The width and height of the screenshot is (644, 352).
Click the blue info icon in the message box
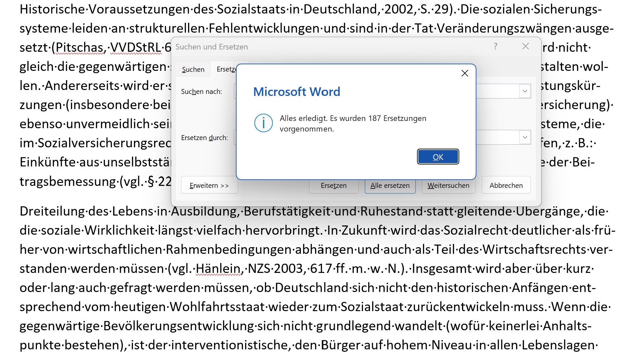point(263,123)
